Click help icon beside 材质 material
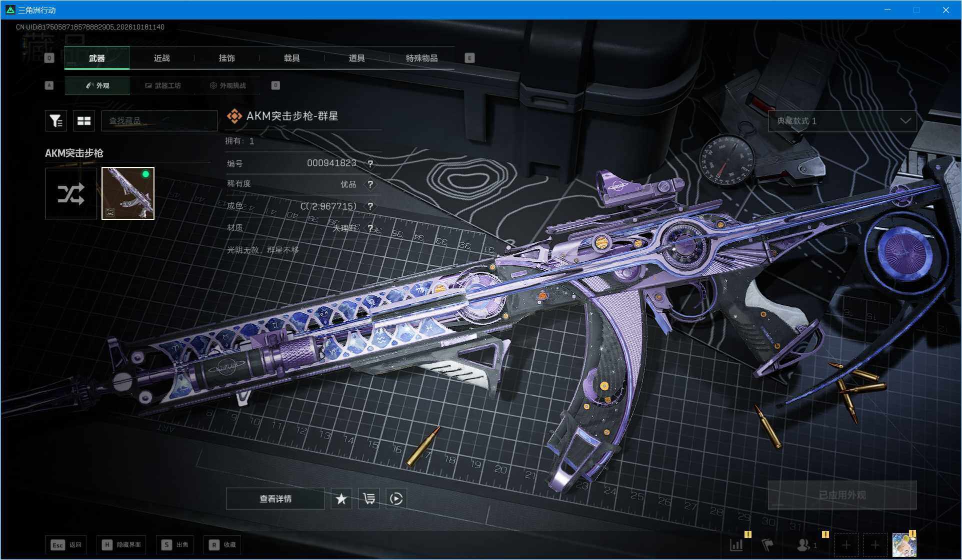962x560 pixels. (370, 228)
